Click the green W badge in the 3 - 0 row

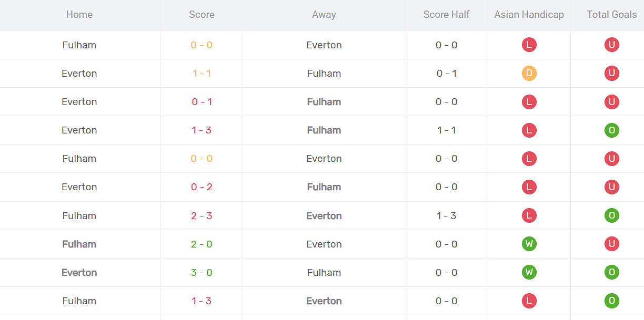point(529,272)
